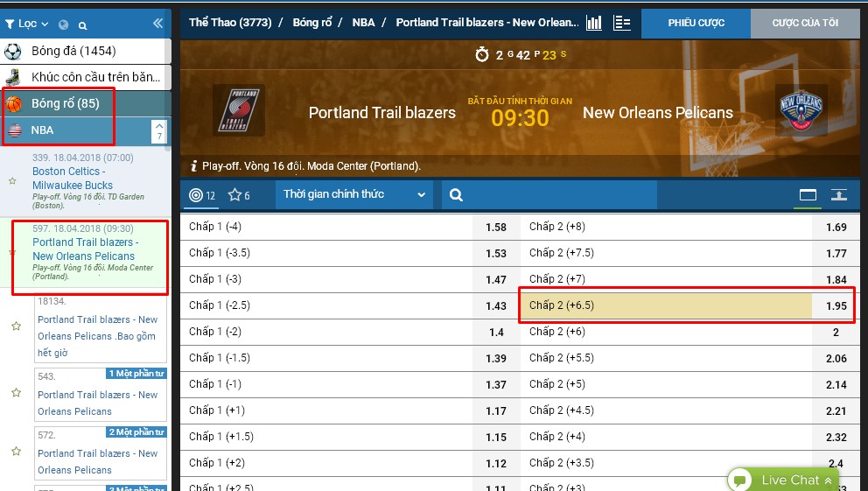Open the Live Chat widget

[783, 480]
